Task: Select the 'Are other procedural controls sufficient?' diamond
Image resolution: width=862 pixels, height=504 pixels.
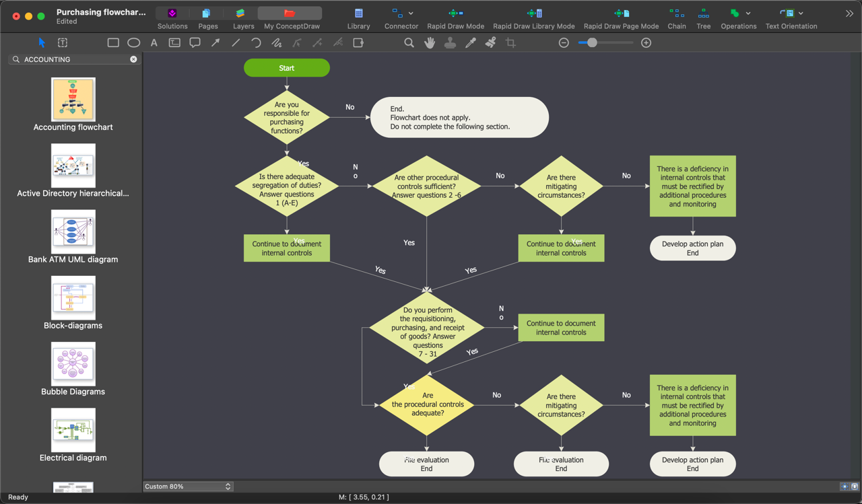Action: pos(427,186)
